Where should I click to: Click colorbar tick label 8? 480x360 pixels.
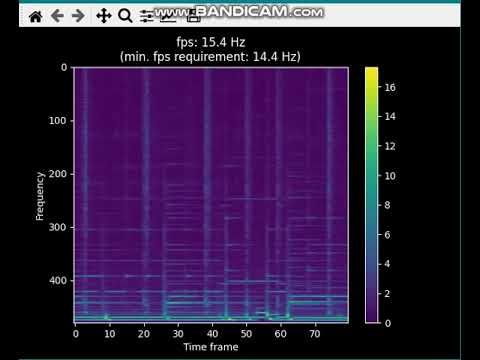click(387, 205)
